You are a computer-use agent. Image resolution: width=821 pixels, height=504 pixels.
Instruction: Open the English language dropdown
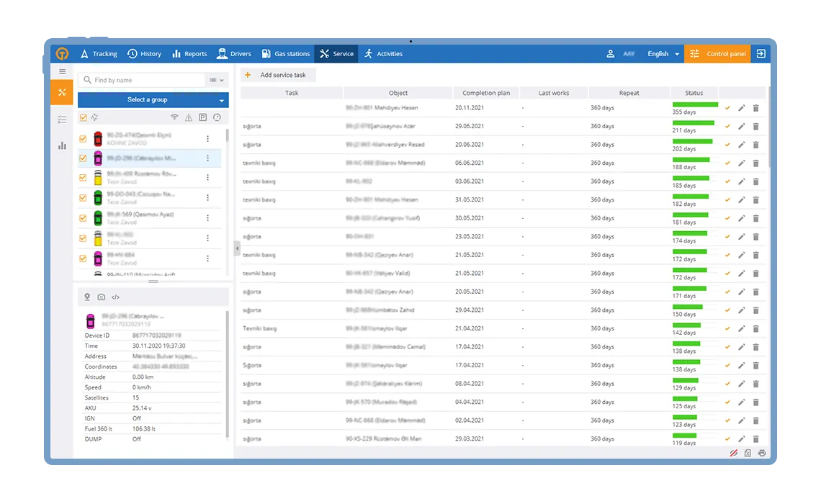(663, 54)
